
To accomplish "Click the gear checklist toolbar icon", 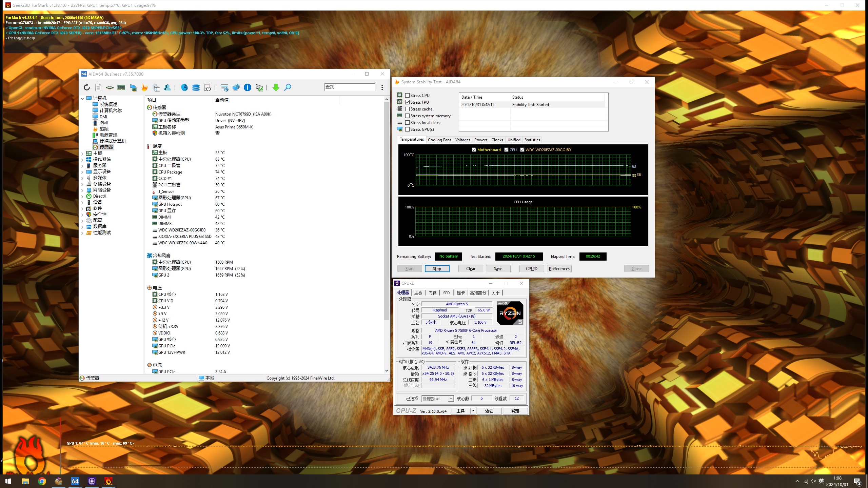I will tap(156, 87).
